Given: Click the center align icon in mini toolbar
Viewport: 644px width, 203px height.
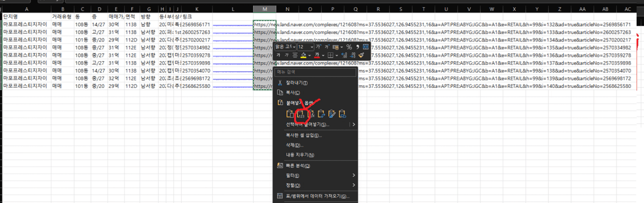Looking at the screenshot, I should (295, 55).
